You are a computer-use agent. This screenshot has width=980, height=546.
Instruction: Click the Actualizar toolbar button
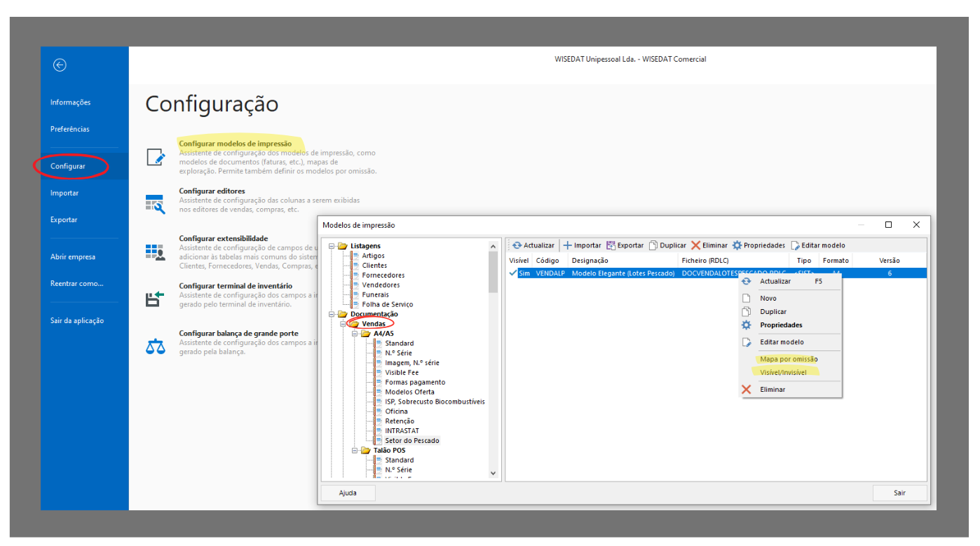coord(533,245)
